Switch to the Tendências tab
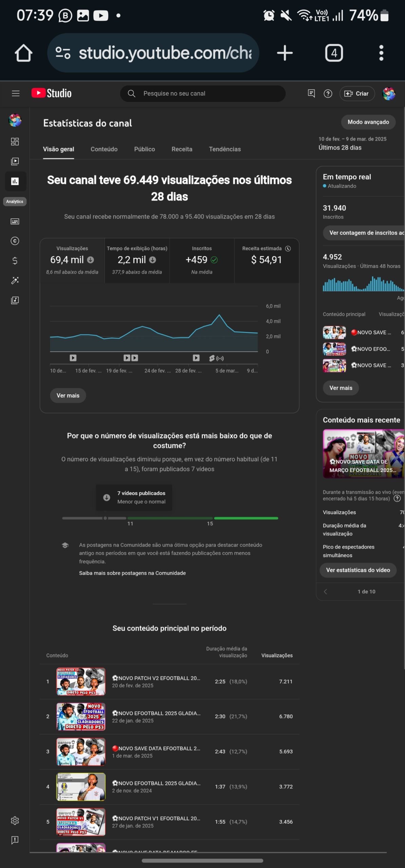Screen dimensions: 405x868 [225, 149]
